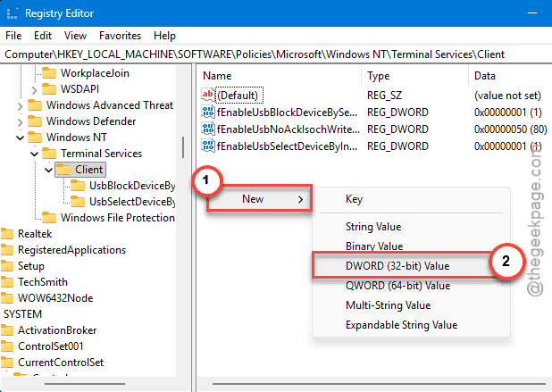This screenshot has width=552, height=392.
Task: Click the tree pane horizontal scrollbar
Action: tap(85, 384)
